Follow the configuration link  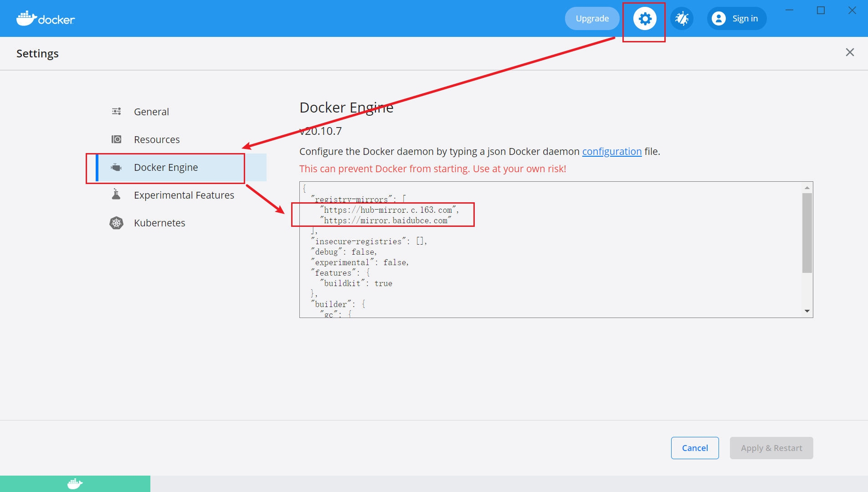(611, 152)
